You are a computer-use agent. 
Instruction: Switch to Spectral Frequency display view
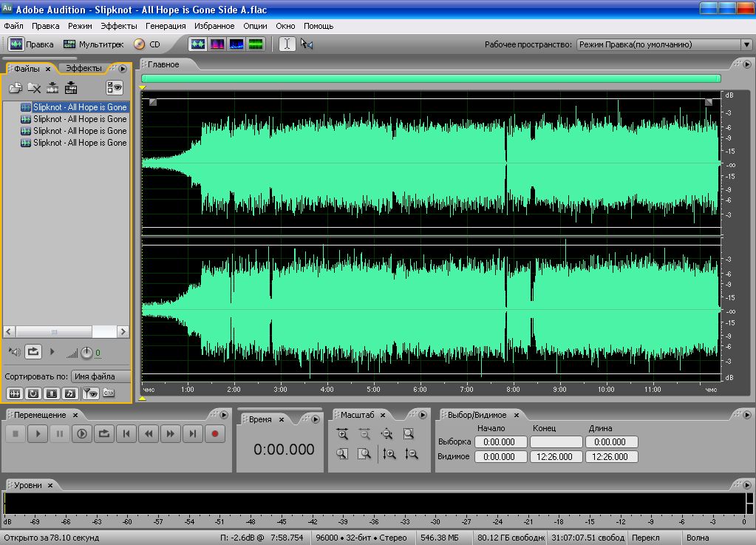217,44
